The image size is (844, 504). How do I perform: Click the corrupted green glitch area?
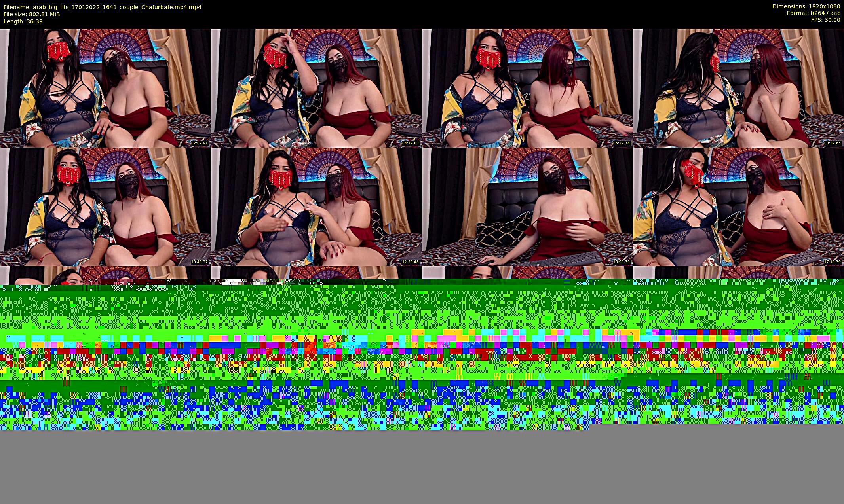422,356
